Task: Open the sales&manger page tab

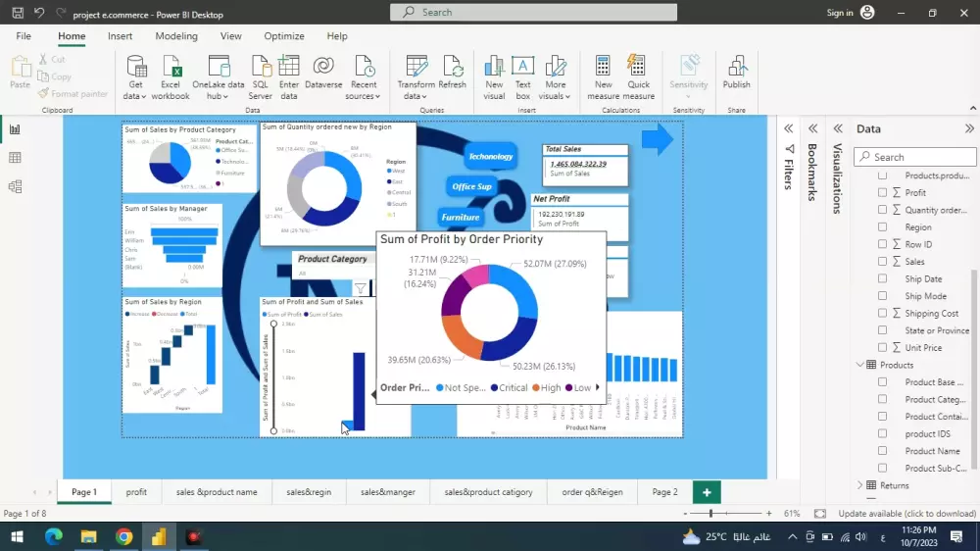Action: pos(387,492)
